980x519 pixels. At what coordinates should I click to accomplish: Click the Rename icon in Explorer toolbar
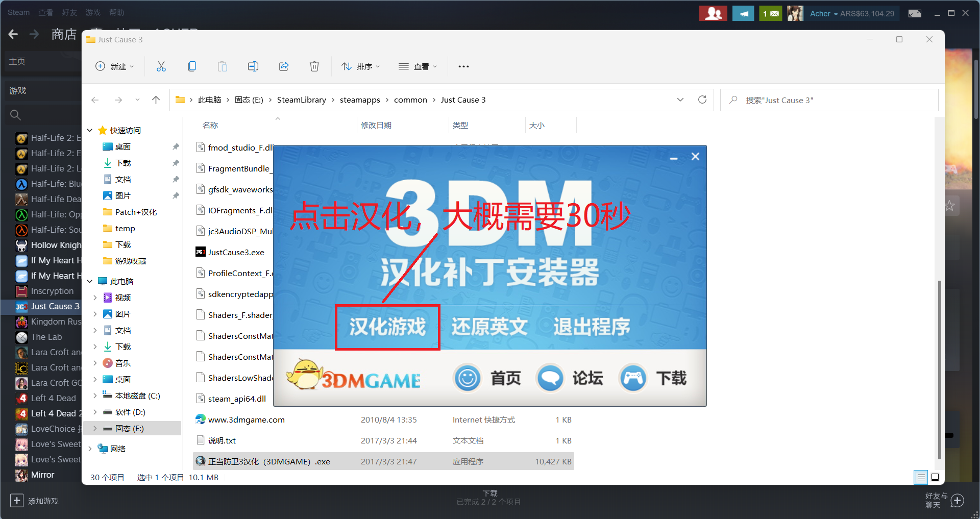253,66
